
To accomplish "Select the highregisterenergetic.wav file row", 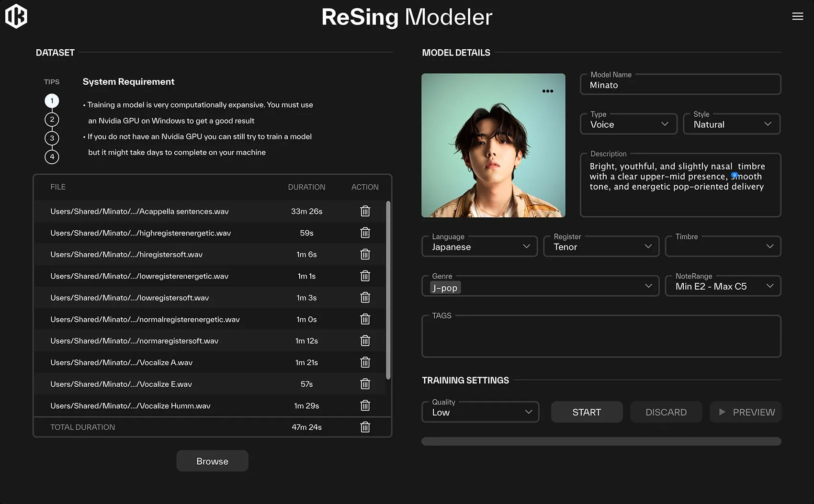I will tap(210, 233).
